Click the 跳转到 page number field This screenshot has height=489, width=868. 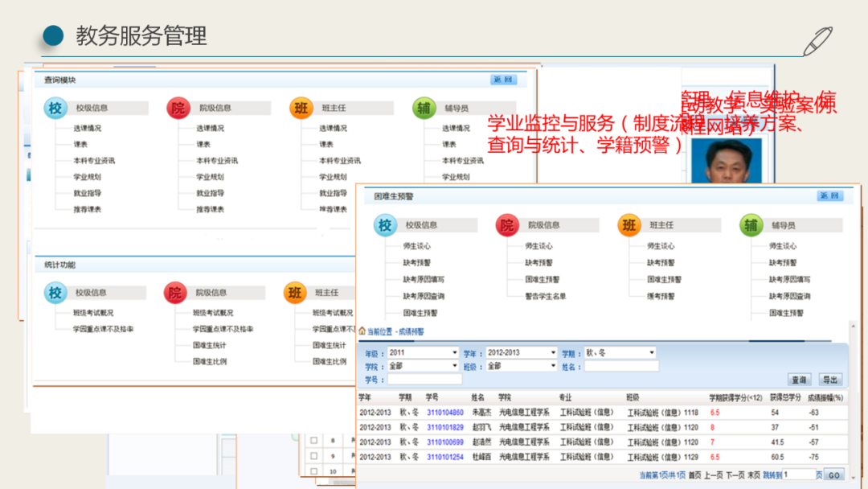point(799,475)
